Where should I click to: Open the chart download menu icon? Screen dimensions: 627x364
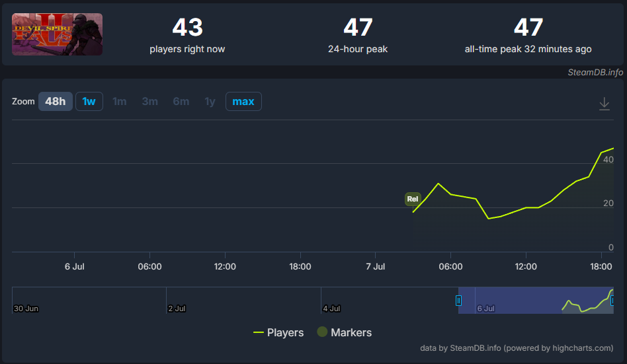(605, 104)
